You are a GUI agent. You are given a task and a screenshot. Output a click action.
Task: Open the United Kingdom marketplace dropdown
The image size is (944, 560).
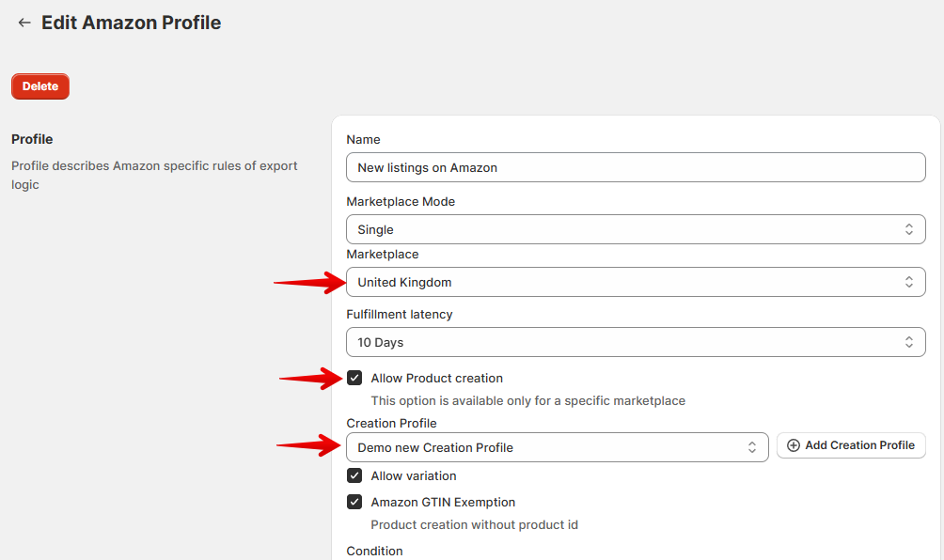tap(636, 282)
